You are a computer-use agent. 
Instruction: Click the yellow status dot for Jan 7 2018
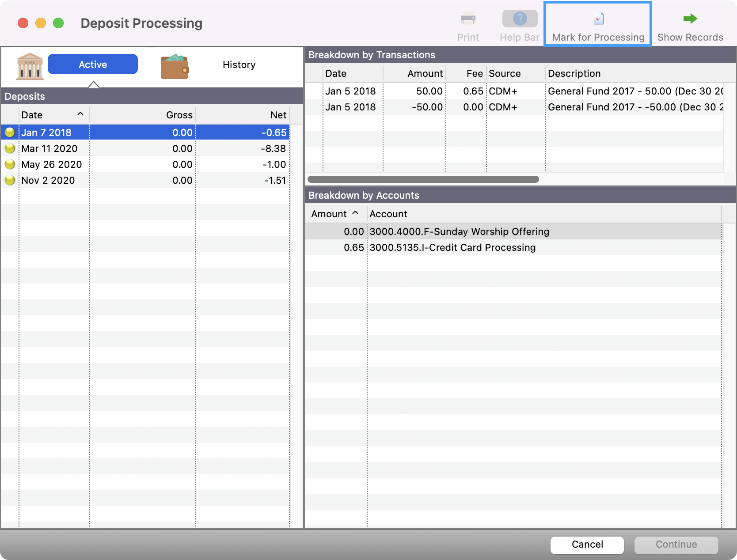10,132
